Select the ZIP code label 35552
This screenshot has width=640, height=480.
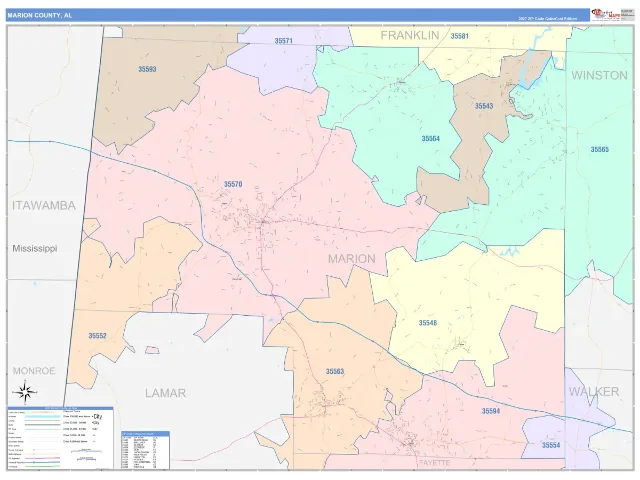(97, 336)
